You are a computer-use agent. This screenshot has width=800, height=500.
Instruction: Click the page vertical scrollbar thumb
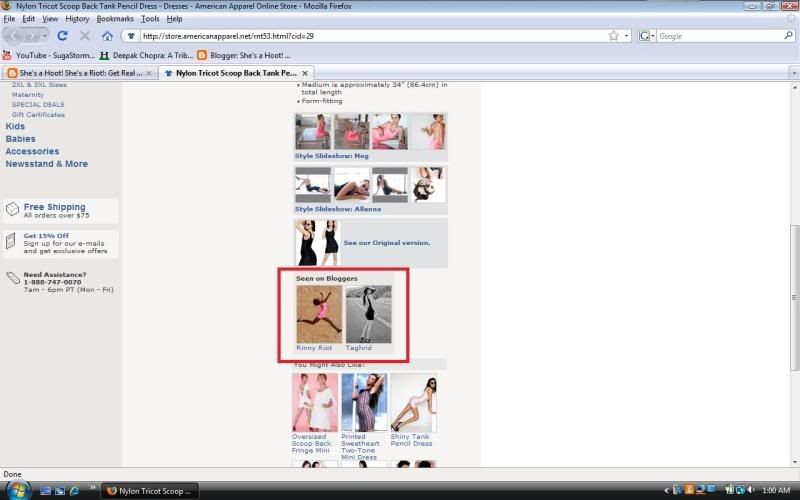click(x=794, y=297)
